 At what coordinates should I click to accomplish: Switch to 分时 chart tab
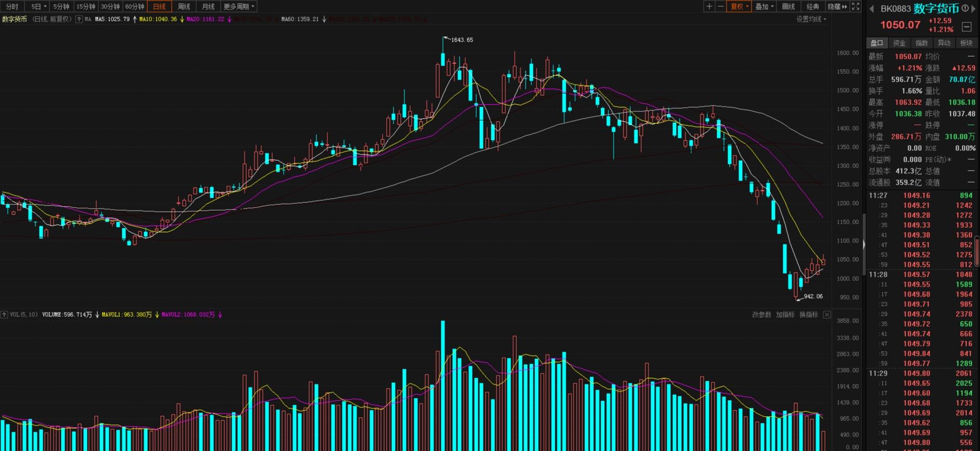(x=12, y=6)
